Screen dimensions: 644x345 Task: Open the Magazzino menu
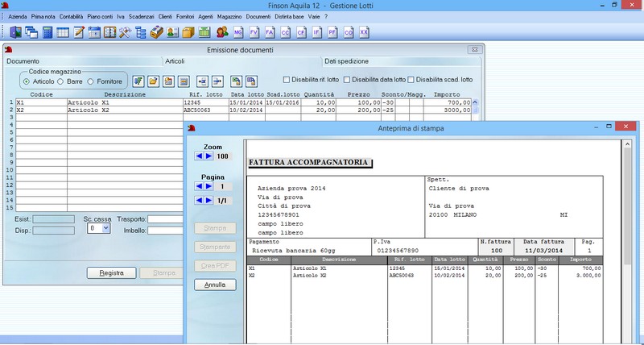click(229, 17)
